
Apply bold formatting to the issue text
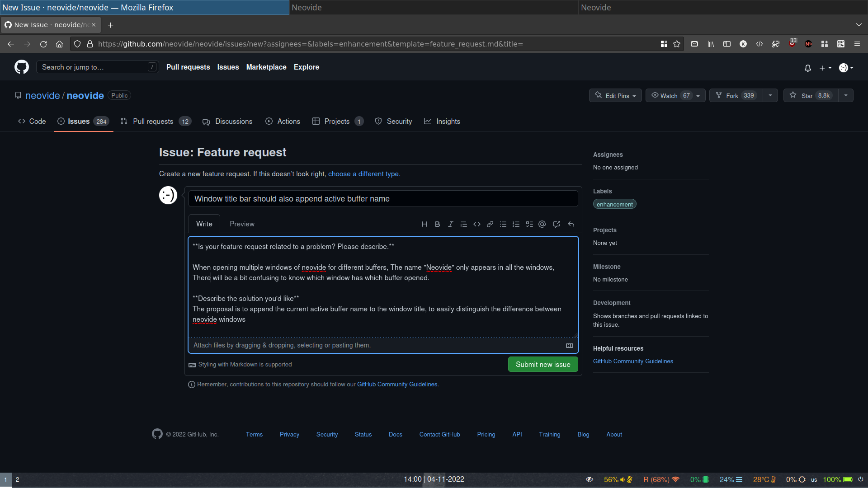[437, 224]
